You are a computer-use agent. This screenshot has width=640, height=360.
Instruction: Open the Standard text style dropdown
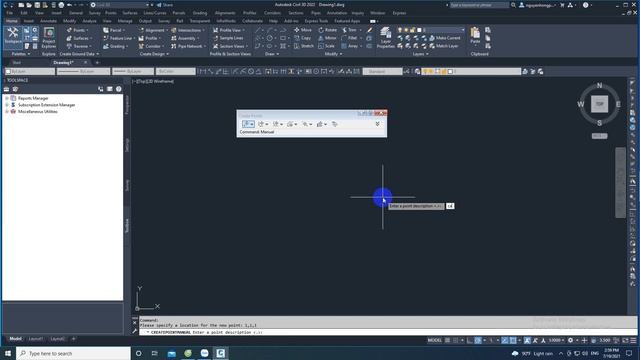coord(382,71)
